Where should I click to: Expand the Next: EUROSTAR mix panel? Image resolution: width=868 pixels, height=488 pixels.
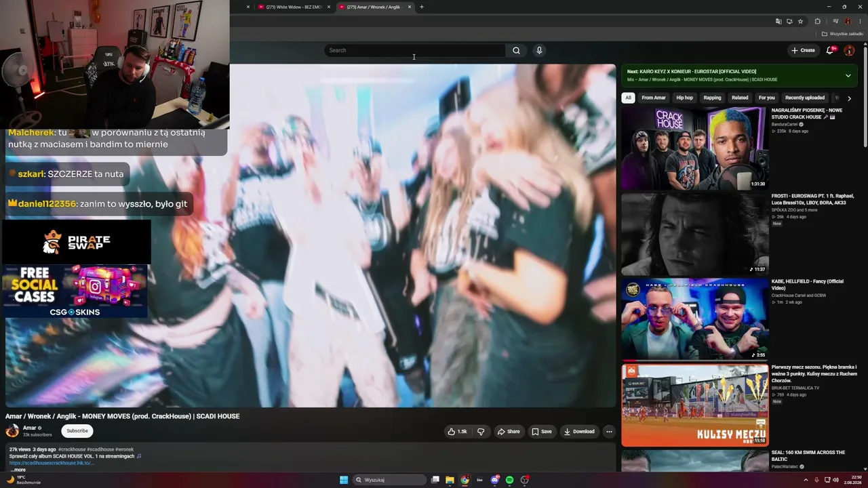(848, 75)
